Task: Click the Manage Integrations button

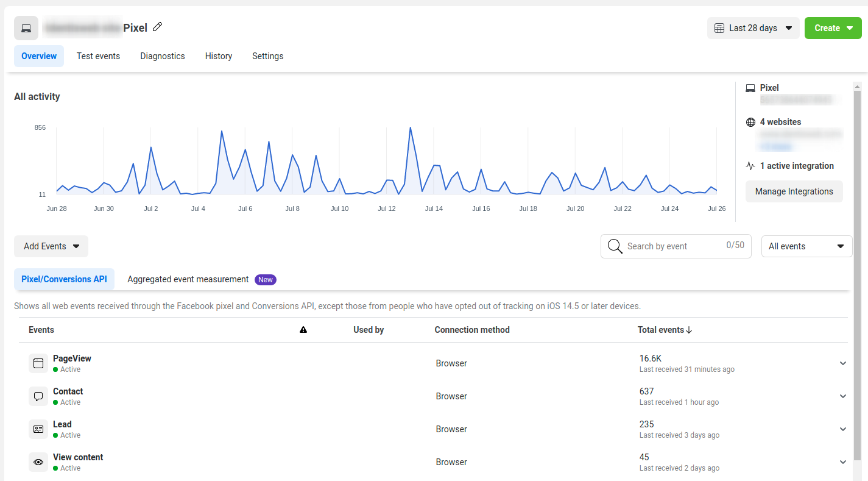Action: click(x=794, y=191)
